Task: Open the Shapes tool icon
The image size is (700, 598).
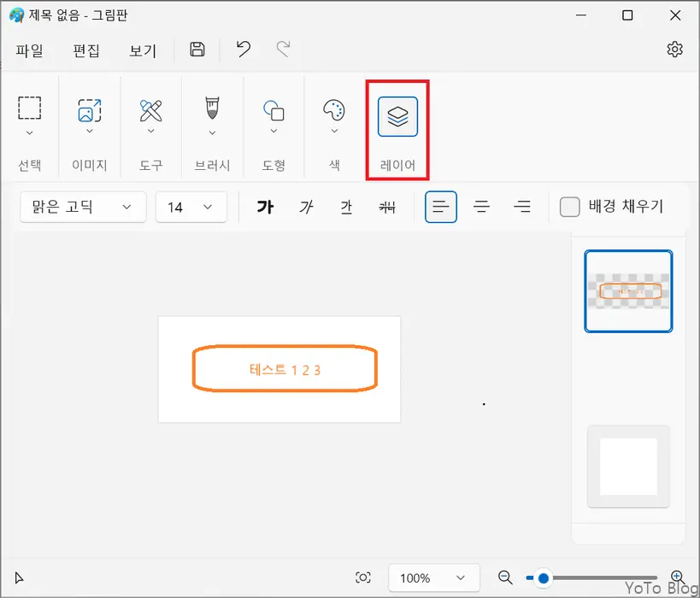Action: click(x=274, y=109)
